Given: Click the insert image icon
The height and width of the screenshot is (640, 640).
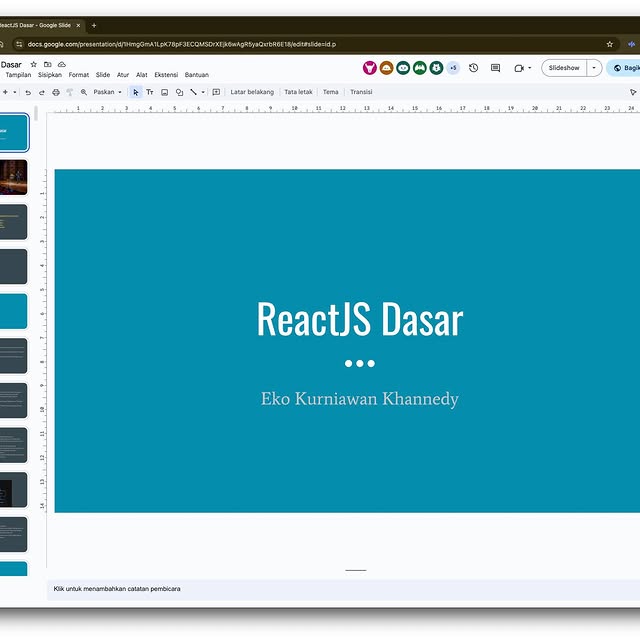Looking at the screenshot, I should click(164, 92).
